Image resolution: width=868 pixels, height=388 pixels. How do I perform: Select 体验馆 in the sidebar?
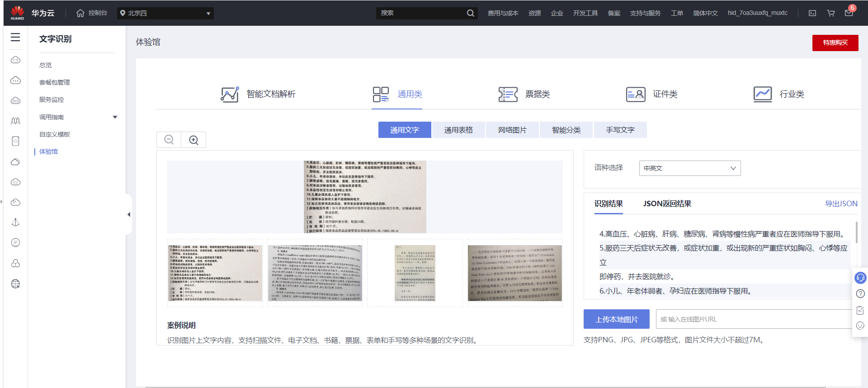48,151
